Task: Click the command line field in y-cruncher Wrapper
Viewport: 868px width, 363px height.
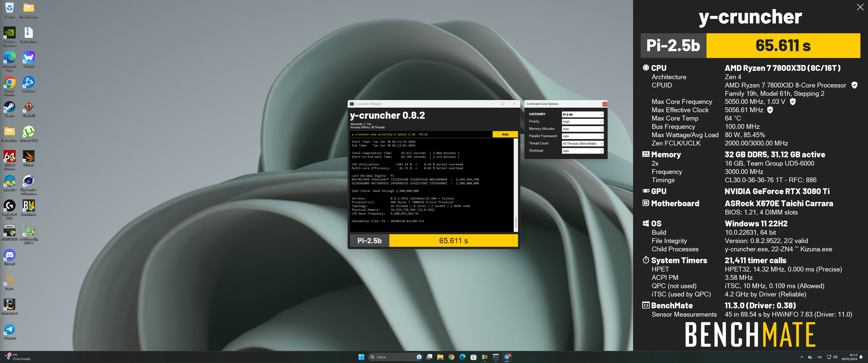Action: click(x=421, y=134)
